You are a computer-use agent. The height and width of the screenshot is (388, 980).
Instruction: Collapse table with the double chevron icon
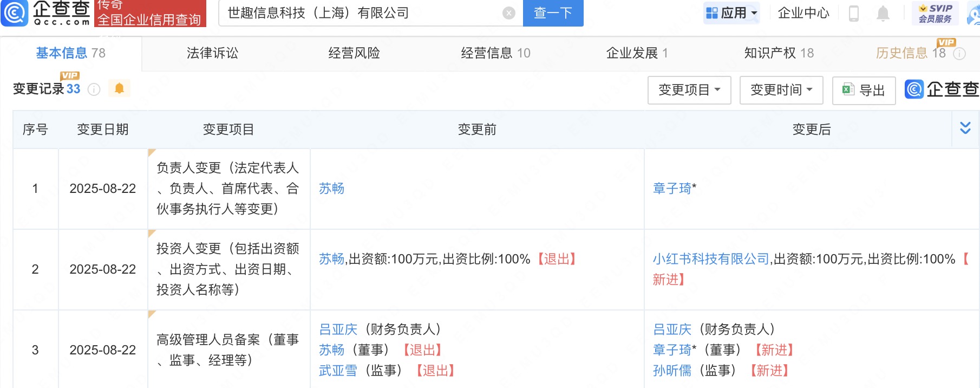965,128
